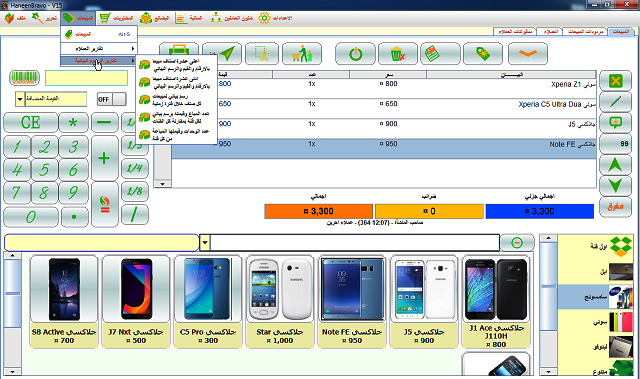Click the orange circle minus button
The height and width of the screenshot is (379, 640).
pos(517,243)
